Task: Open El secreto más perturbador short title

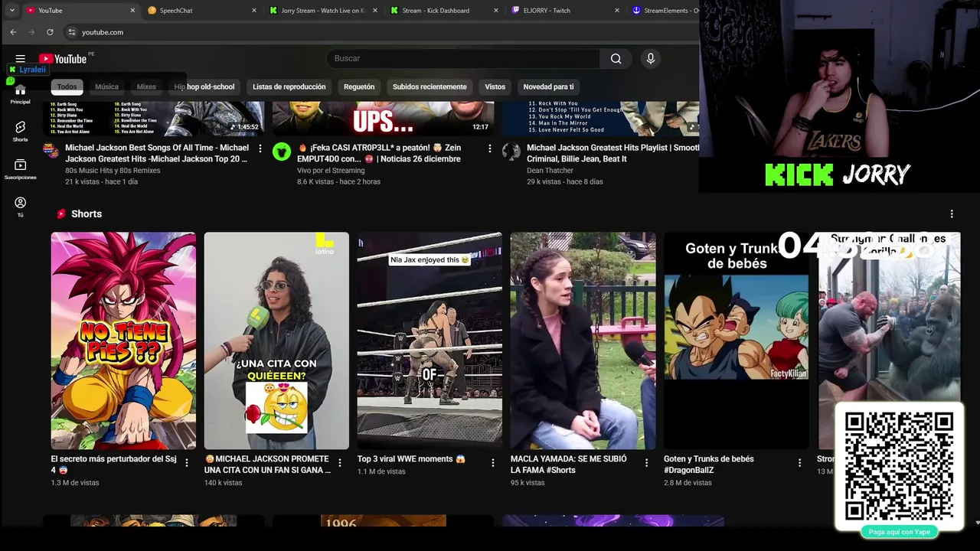Action: pos(114,465)
